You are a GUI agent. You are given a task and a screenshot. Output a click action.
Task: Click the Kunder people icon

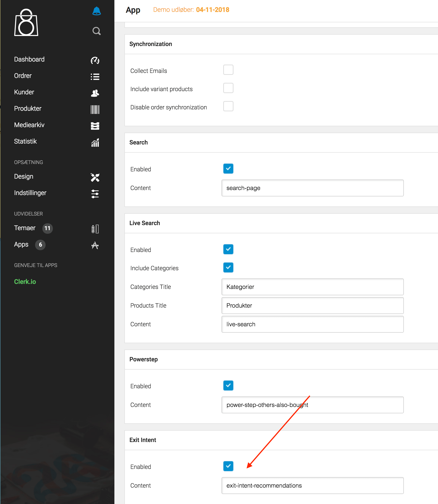pos(95,93)
